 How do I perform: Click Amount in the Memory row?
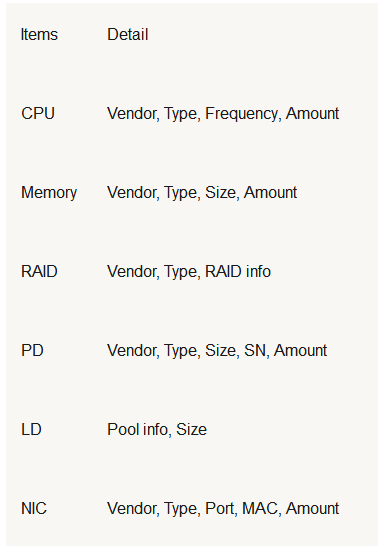(x=270, y=193)
